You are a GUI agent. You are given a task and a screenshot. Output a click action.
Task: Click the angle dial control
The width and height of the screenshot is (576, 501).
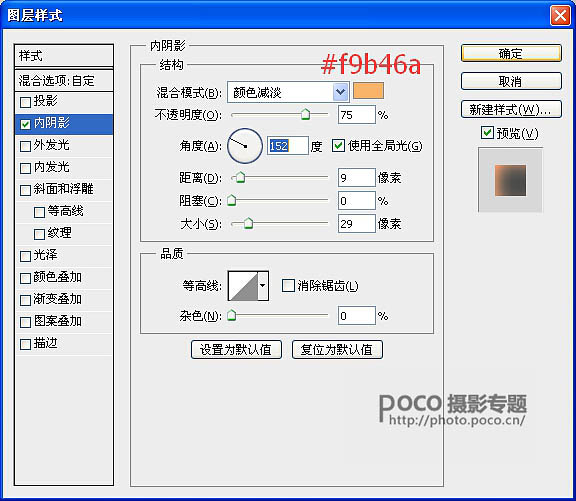[x=245, y=146]
